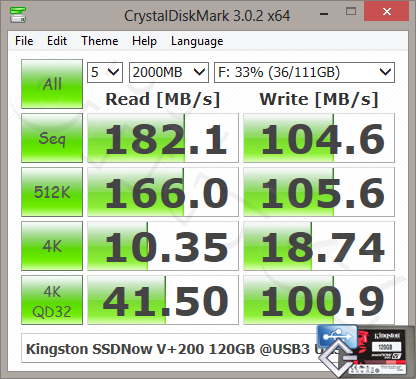The image size is (416, 379).
Task: Start the 512K benchmark test
Action: coord(52,192)
